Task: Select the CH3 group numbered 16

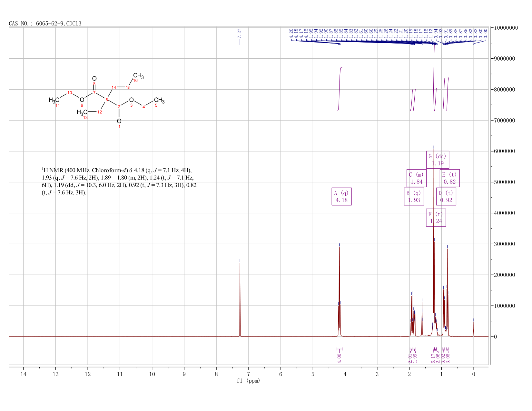Action: (138, 76)
